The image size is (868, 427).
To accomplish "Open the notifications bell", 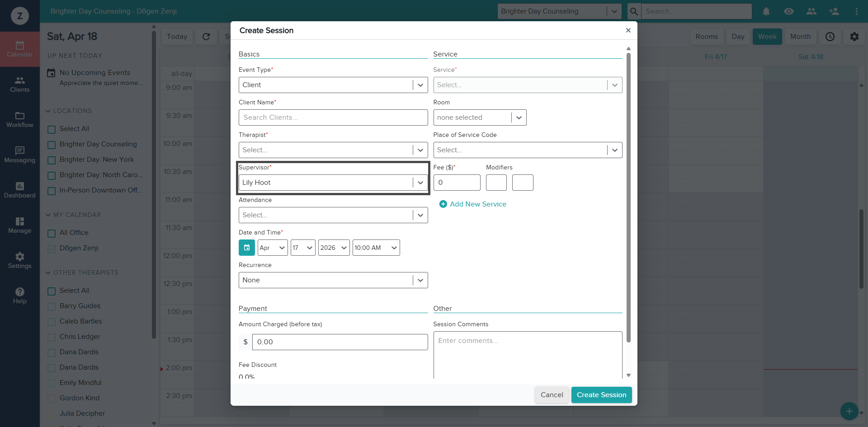I will pyautogui.click(x=766, y=11).
